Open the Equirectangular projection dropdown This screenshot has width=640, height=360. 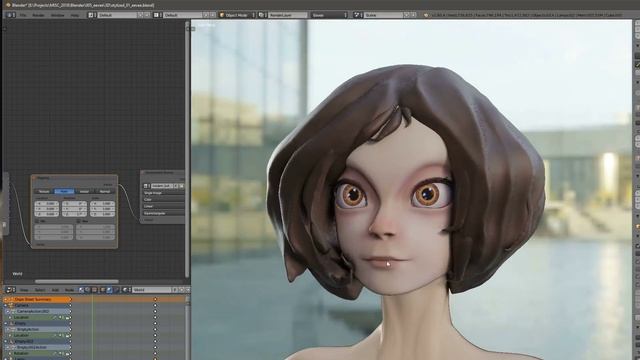163,213
